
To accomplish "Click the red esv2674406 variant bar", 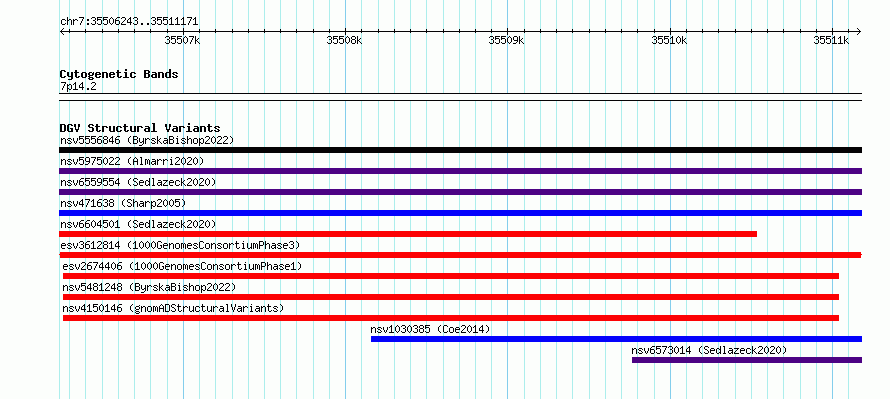I will click(451, 276).
